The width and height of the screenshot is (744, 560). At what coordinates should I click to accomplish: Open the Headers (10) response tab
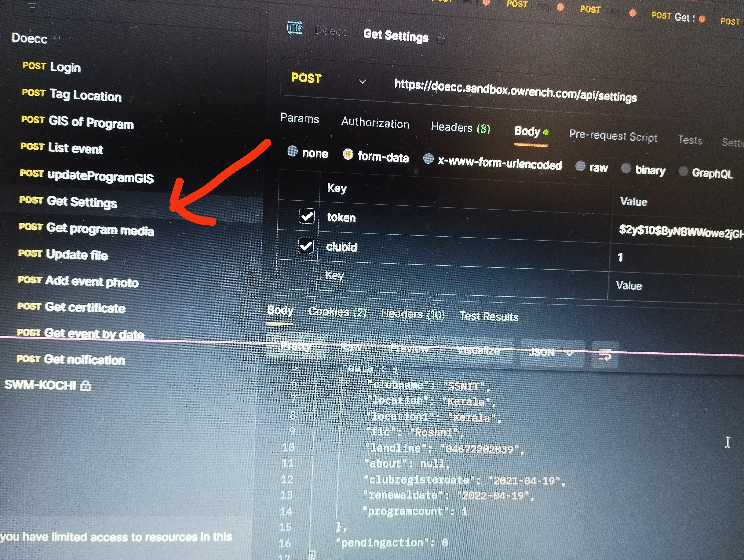pyautogui.click(x=412, y=314)
